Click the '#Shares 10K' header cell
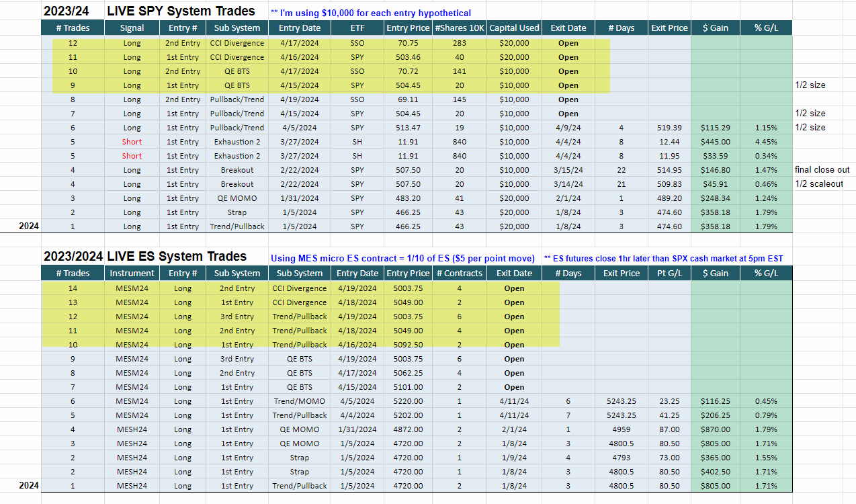Viewport: 856px width, 504px height. (x=459, y=28)
